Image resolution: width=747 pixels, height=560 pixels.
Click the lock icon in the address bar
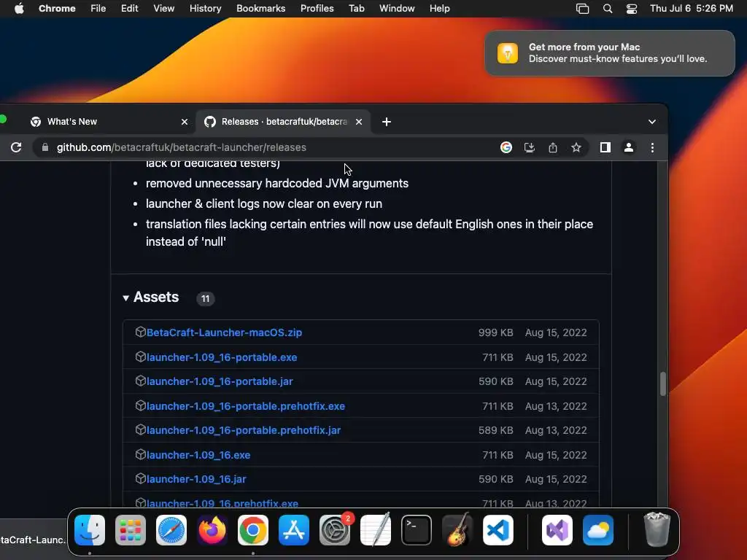(x=44, y=147)
